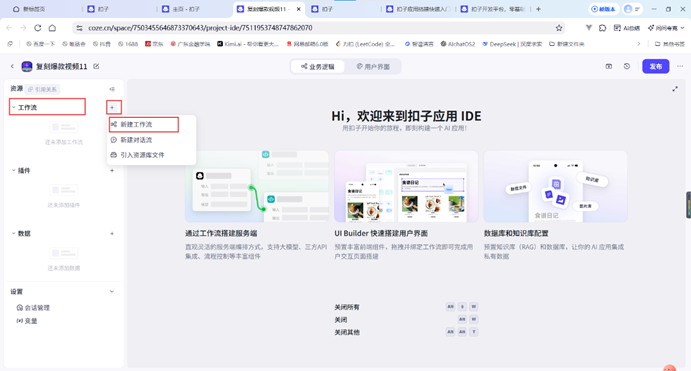Open the database and knowledge base card thumbnail
This screenshot has height=371, width=691.
click(x=555, y=186)
